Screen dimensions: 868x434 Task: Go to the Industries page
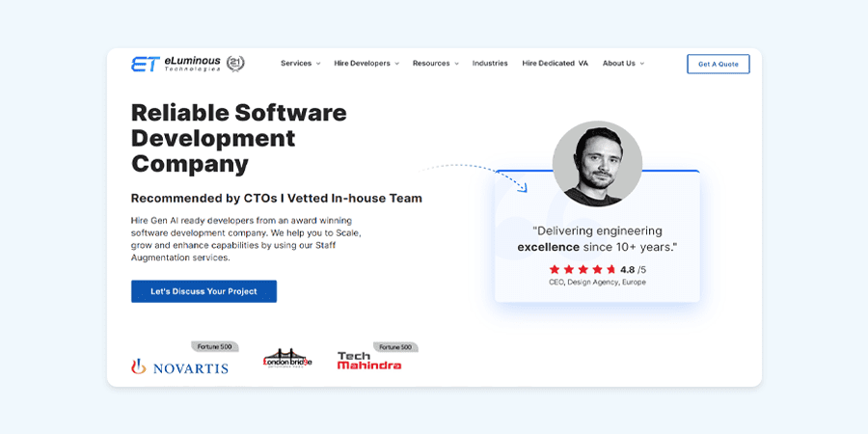pyautogui.click(x=490, y=64)
